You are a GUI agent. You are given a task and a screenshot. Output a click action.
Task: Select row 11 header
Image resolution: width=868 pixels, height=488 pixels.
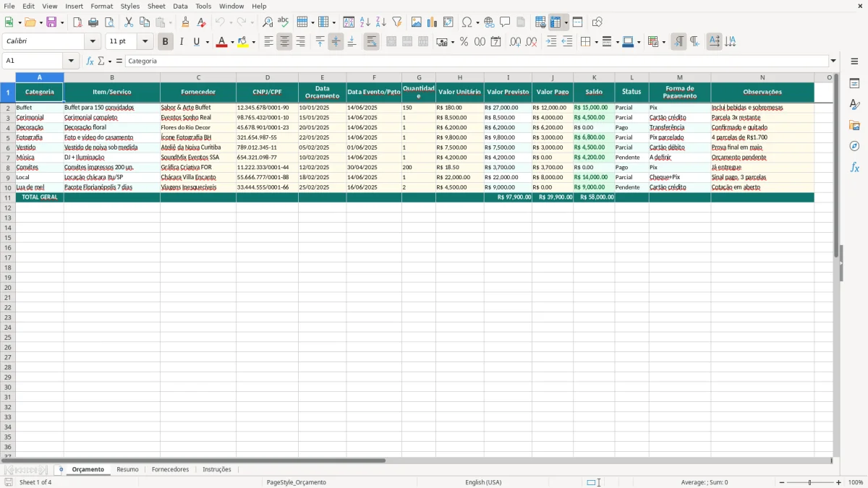coord(7,197)
